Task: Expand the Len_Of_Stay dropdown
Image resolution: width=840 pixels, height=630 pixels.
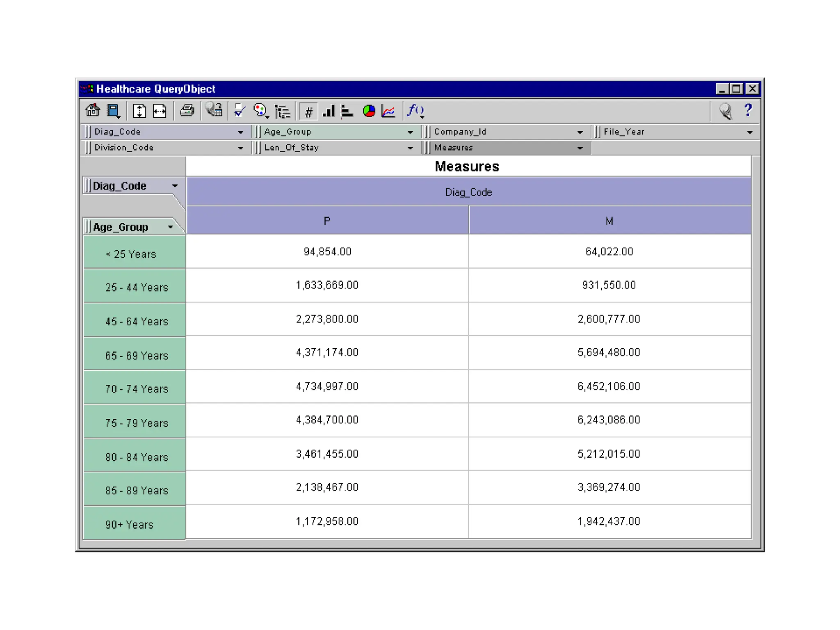Action: pyautogui.click(x=410, y=148)
